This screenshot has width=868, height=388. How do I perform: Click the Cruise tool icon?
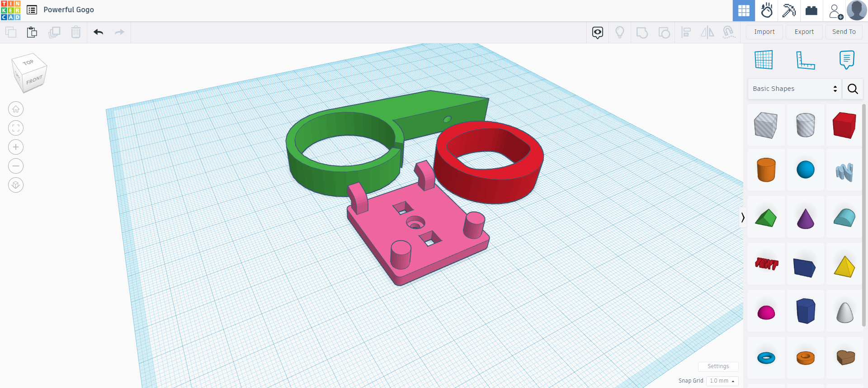tap(729, 32)
